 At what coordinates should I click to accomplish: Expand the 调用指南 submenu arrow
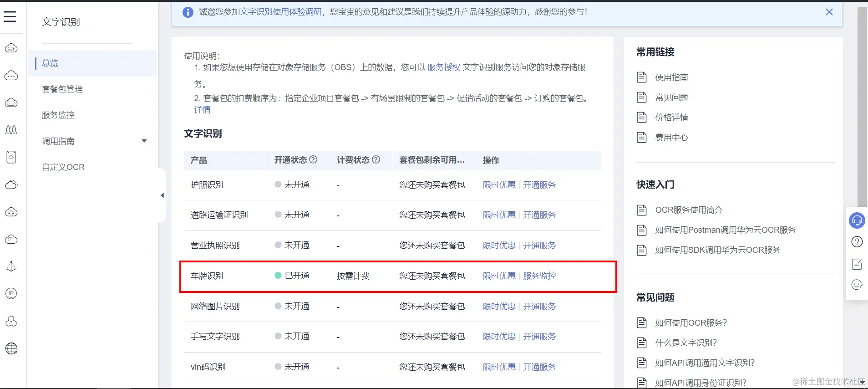144,141
